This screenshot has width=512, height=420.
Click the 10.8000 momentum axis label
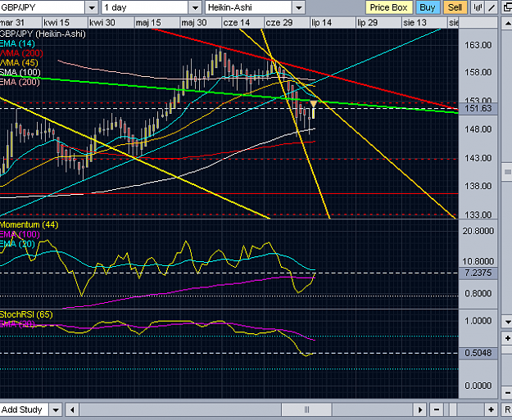[478, 261]
